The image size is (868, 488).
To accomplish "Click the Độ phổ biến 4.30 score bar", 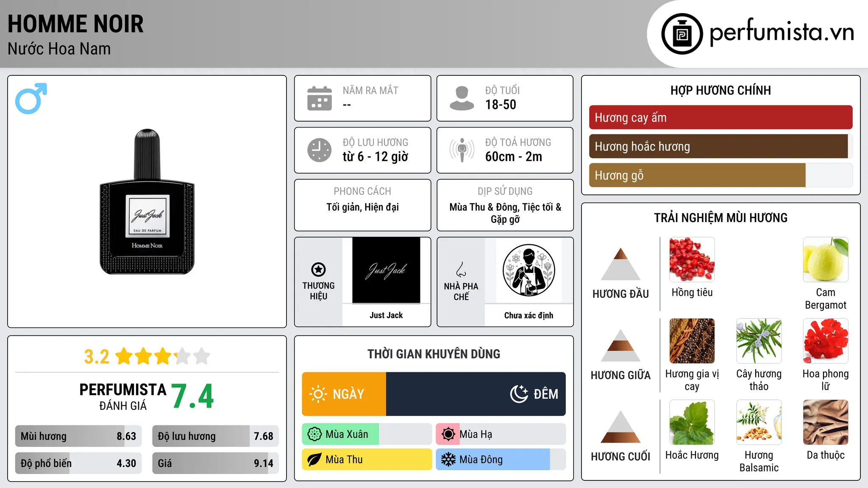I will (78, 463).
